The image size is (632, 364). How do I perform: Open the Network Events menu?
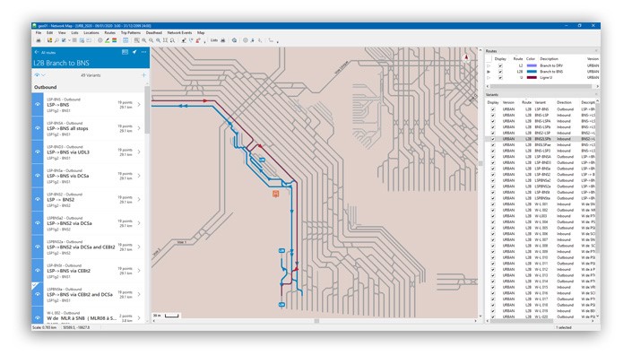[x=179, y=32]
